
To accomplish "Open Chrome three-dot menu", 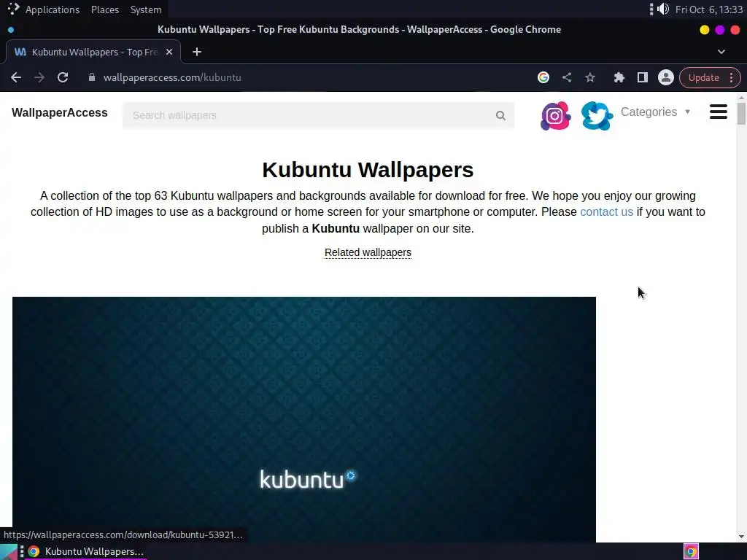I will pos(731,77).
